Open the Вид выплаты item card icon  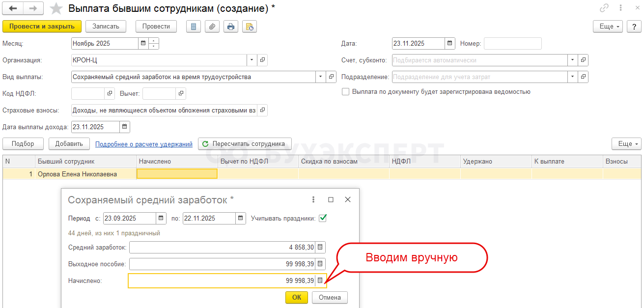tap(332, 77)
